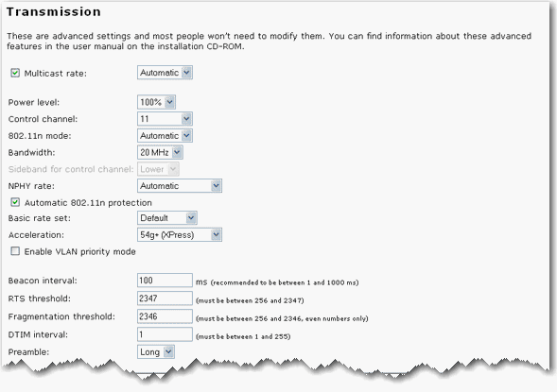Open the NPHY rate dropdown
The image size is (557, 392).
(x=180, y=186)
